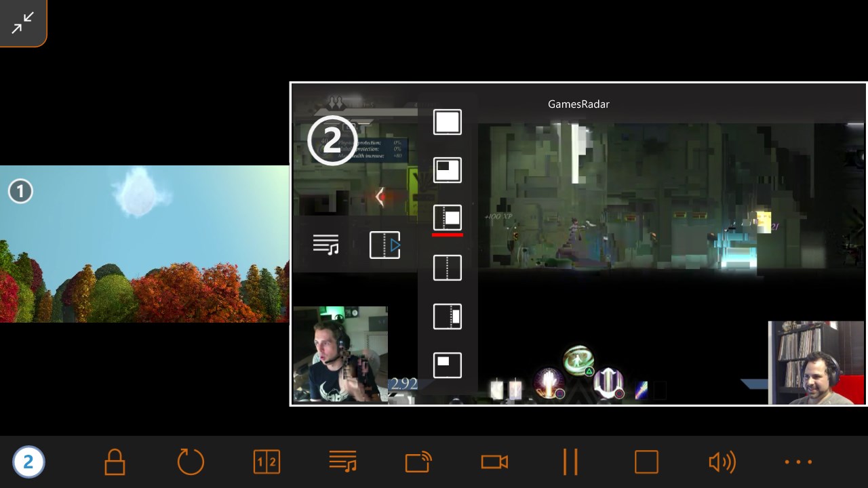Select the autumn trees video pane
The height and width of the screenshot is (488, 868).
(144, 244)
